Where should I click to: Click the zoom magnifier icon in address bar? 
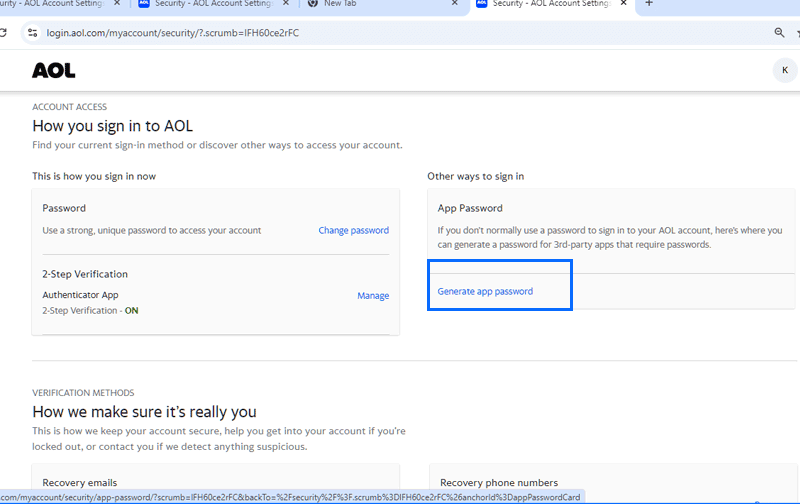coord(779,33)
